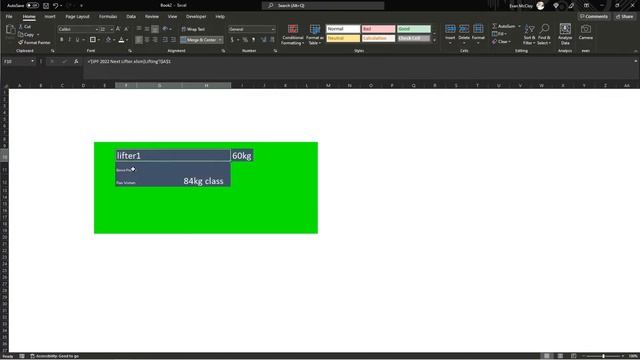640x360 pixels.
Task: Click the Save icon in the title bar
Action: [46, 6]
